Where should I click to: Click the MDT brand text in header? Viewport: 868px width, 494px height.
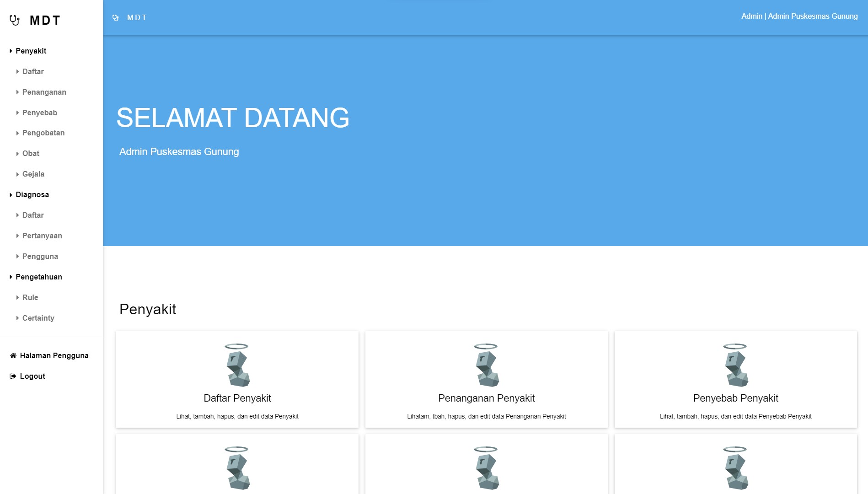pyautogui.click(x=137, y=18)
